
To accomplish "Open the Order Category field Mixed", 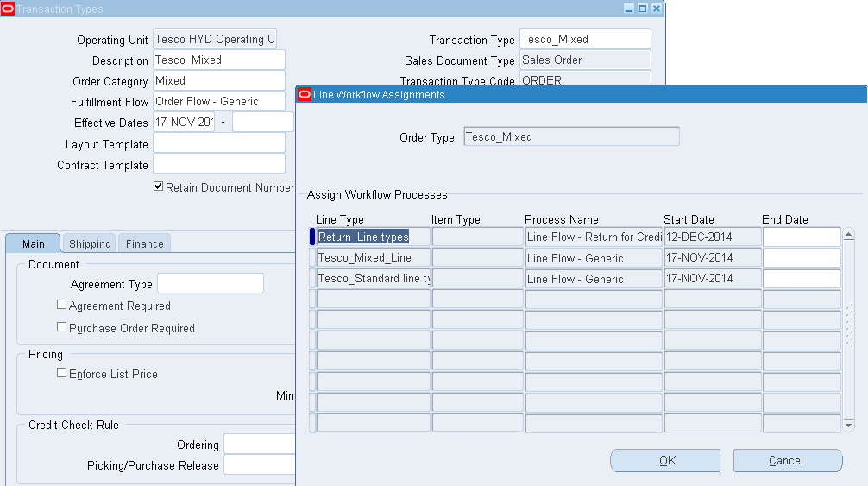I will pyautogui.click(x=218, y=81).
